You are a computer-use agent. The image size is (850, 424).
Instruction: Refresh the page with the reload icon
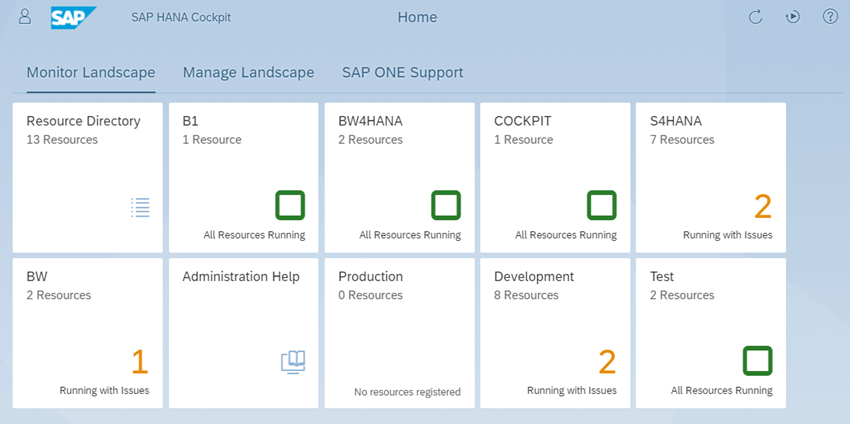point(756,17)
